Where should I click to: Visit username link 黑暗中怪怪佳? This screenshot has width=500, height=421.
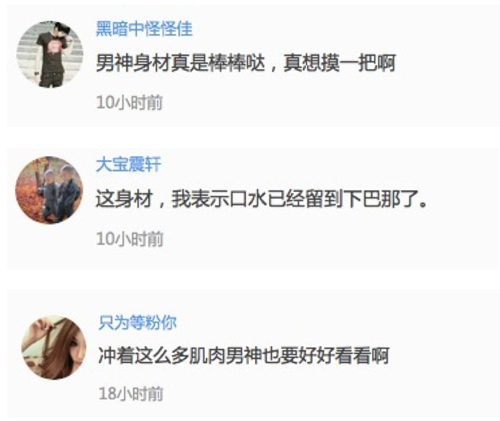pos(144,29)
